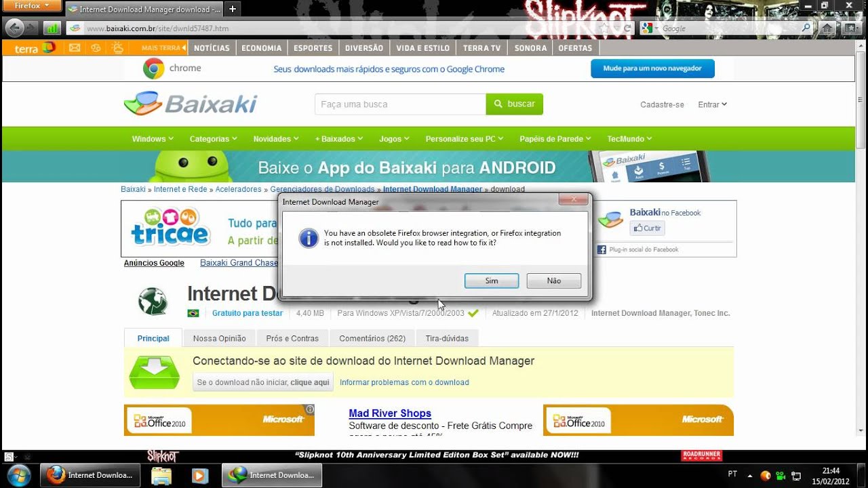Click the search magnifier in Google box
The width and height of the screenshot is (868, 488).
[806, 28]
